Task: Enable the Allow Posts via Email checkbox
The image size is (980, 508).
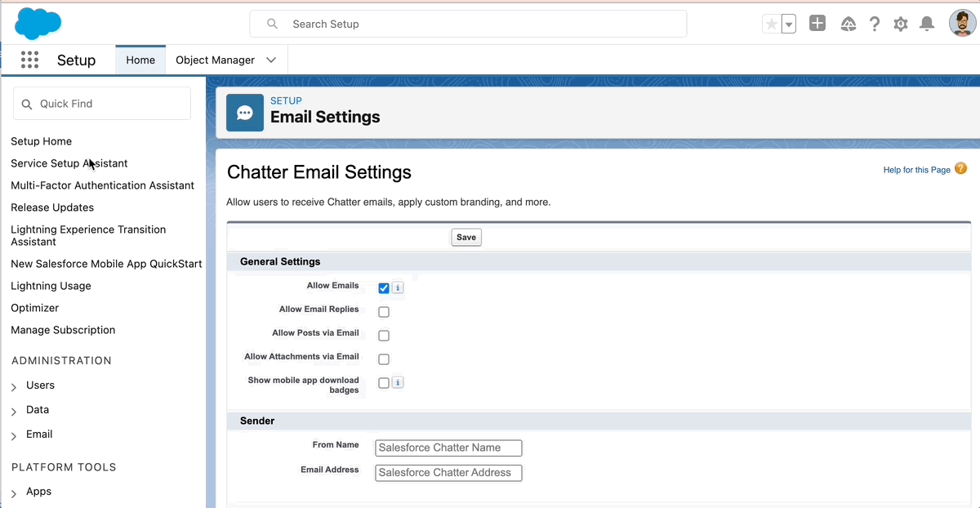Action: pos(384,336)
